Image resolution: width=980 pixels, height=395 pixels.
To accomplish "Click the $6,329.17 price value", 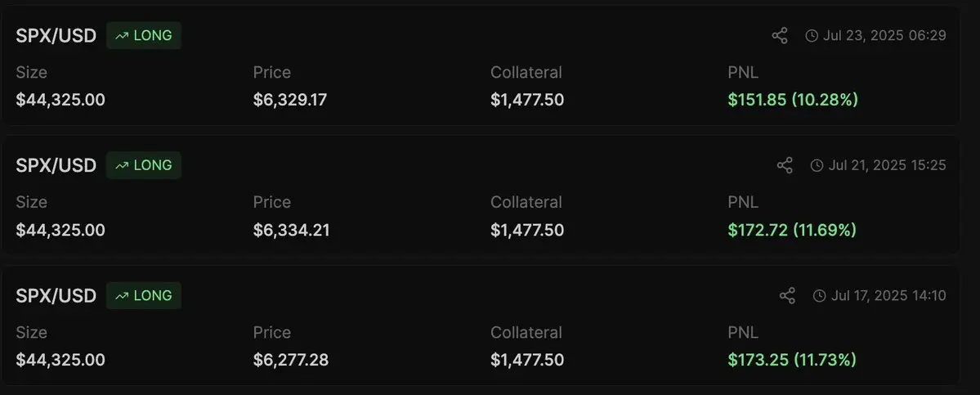I will [290, 100].
